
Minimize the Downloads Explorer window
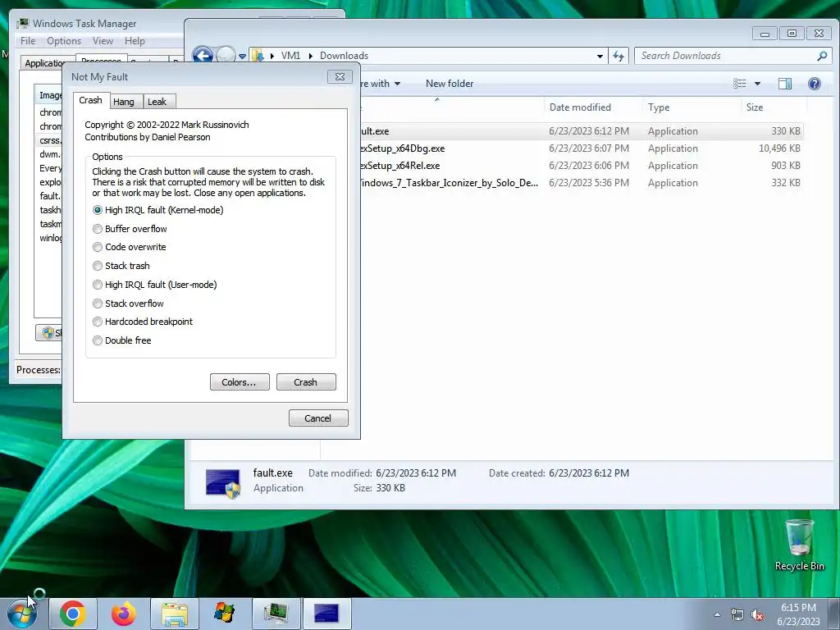pos(765,34)
